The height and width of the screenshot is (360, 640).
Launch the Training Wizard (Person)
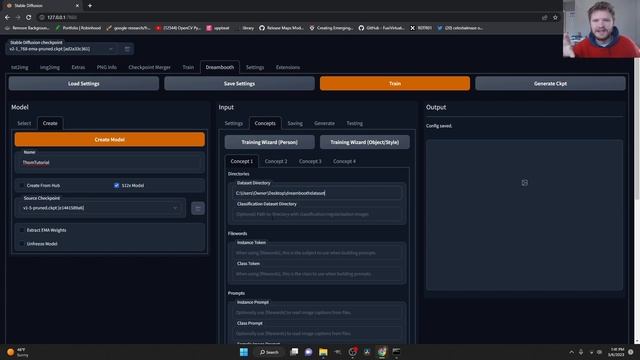pos(269,142)
